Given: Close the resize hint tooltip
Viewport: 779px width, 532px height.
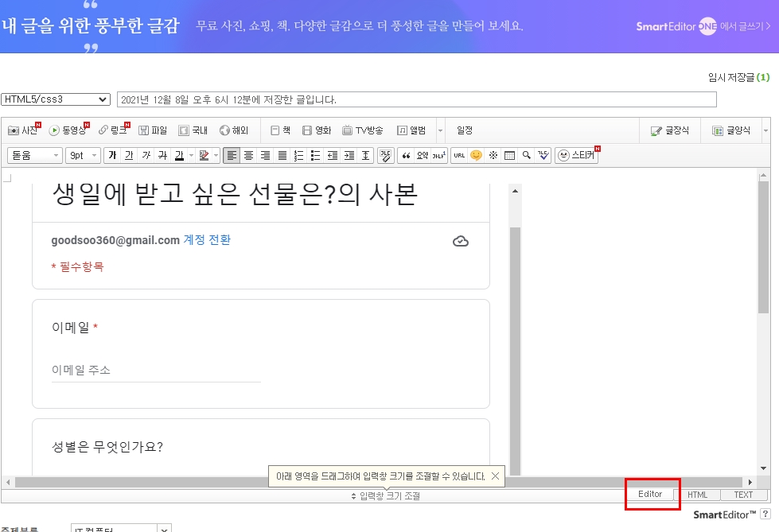Looking at the screenshot, I should [x=495, y=476].
